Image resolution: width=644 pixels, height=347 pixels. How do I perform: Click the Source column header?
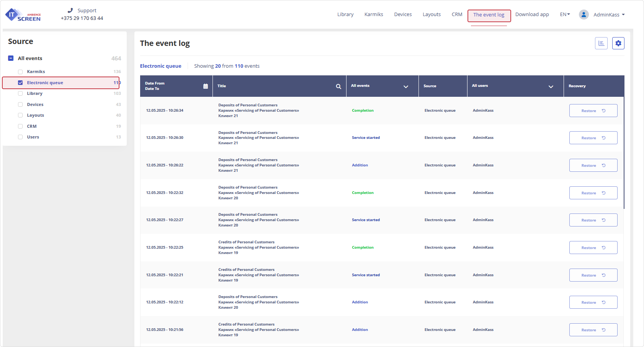(x=430, y=86)
